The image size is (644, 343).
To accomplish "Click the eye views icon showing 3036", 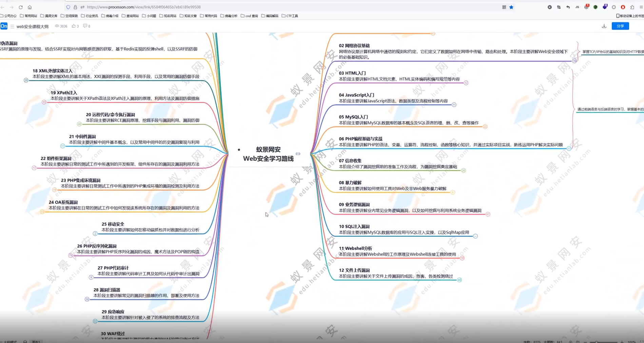I will pyautogui.click(x=57, y=26).
